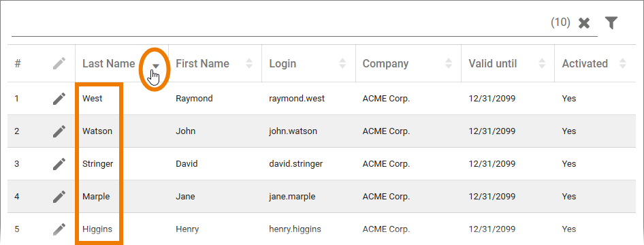This screenshot has width=644, height=245.
Task: Open the filter funnel icon
Action: (x=611, y=23)
